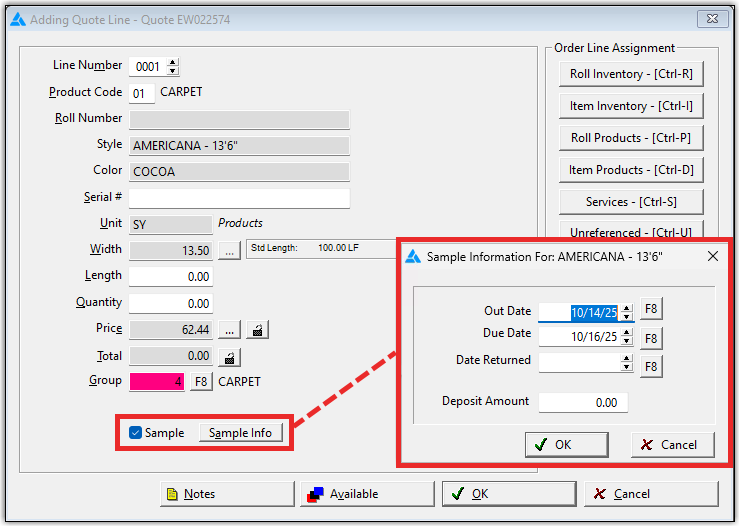Click the Sample Information title bar logo
The height and width of the screenshot is (527, 740).
(413, 256)
